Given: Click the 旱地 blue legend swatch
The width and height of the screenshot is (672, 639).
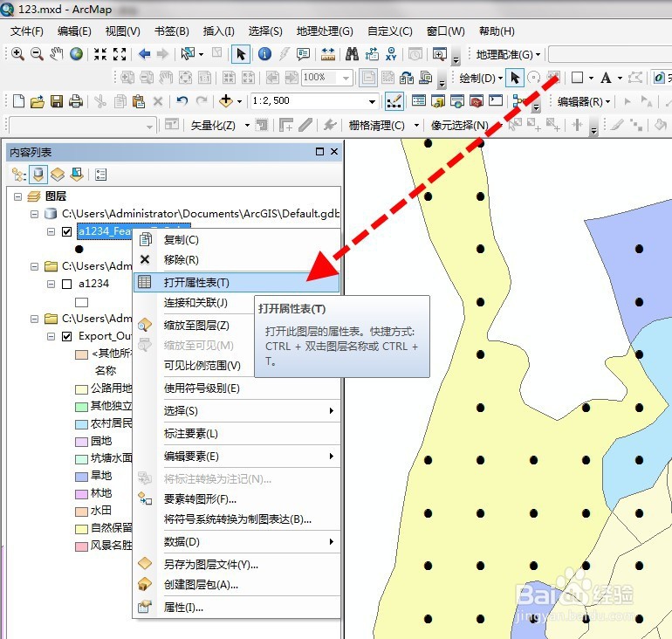Looking at the screenshot, I should (81, 477).
